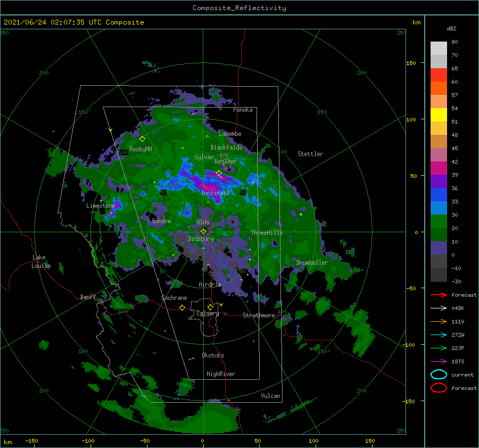Click the red forecast ellipse icon

pos(439,388)
